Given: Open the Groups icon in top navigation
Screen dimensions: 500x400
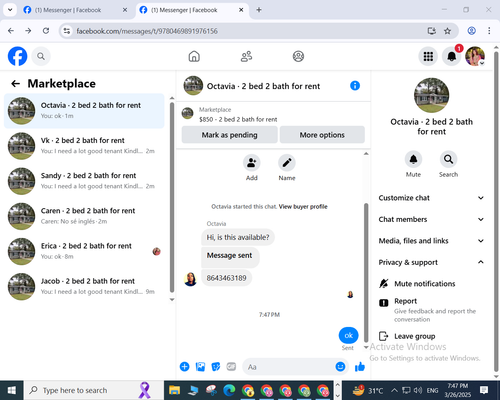Looking at the screenshot, I should coord(298,56).
